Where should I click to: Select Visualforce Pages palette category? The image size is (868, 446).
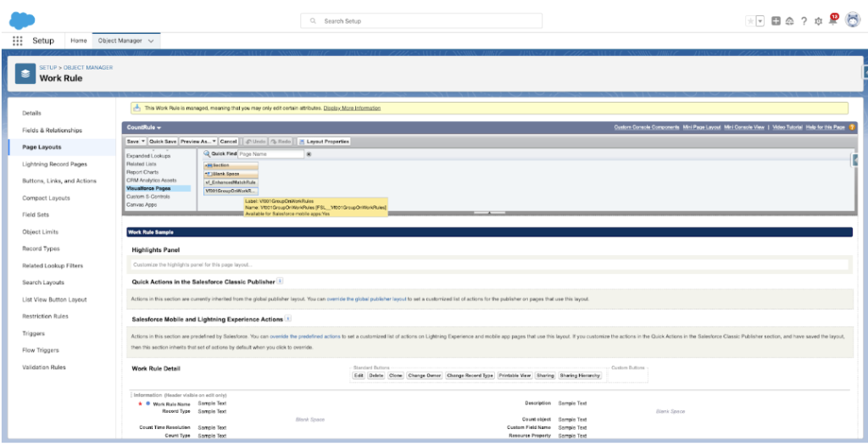[x=158, y=188]
